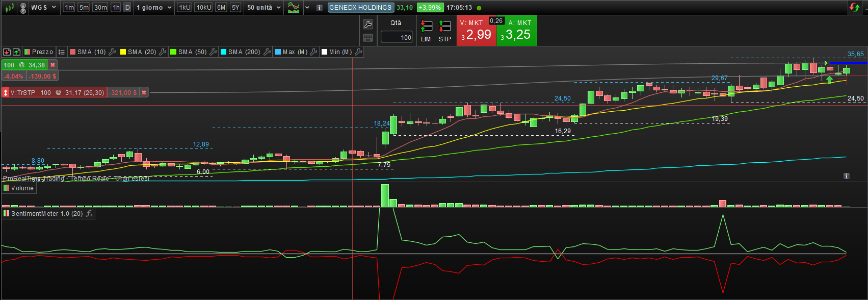Select the SMA (50) indicator label
Image resolution: width=868 pixels, height=300 pixels.
[x=192, y=52]
